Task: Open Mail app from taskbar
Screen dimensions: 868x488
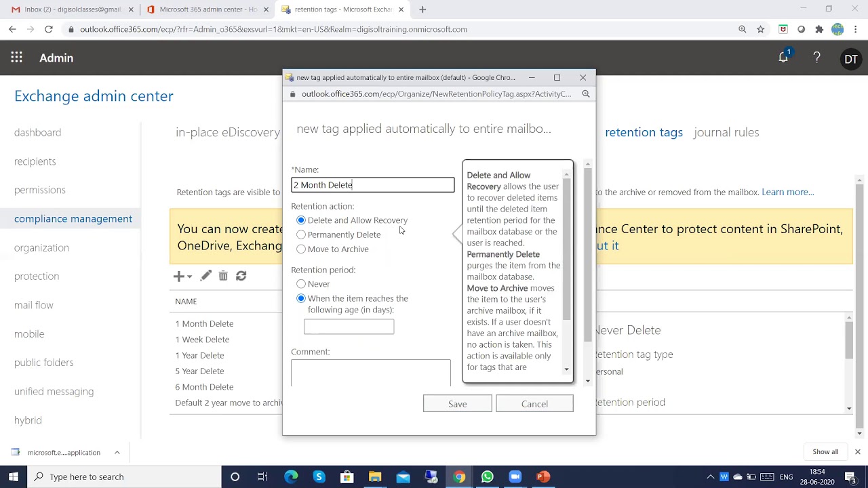Action: click(403, 476)
